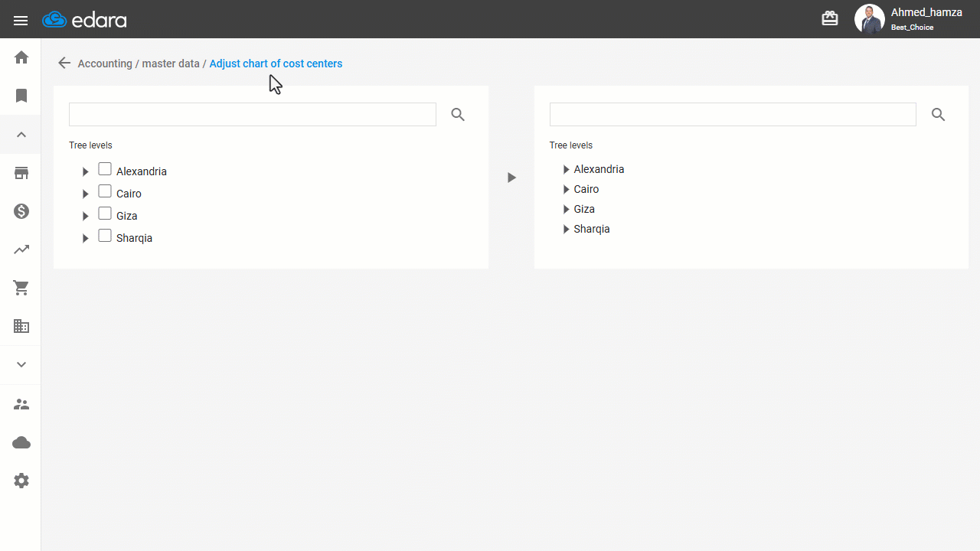Viewport: 980px width, 551px height.
Task: Open the gift box icon in header
Action: (x=830, y=19)
